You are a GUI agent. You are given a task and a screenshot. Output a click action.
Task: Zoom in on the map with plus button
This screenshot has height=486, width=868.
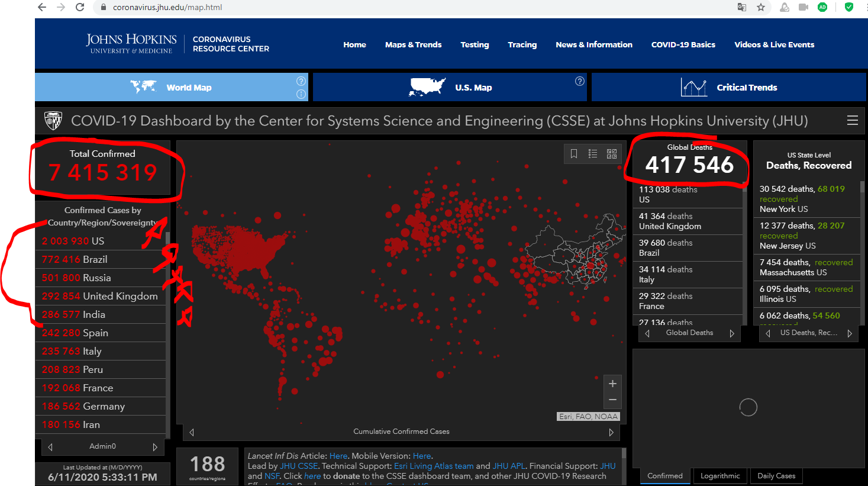612,384
